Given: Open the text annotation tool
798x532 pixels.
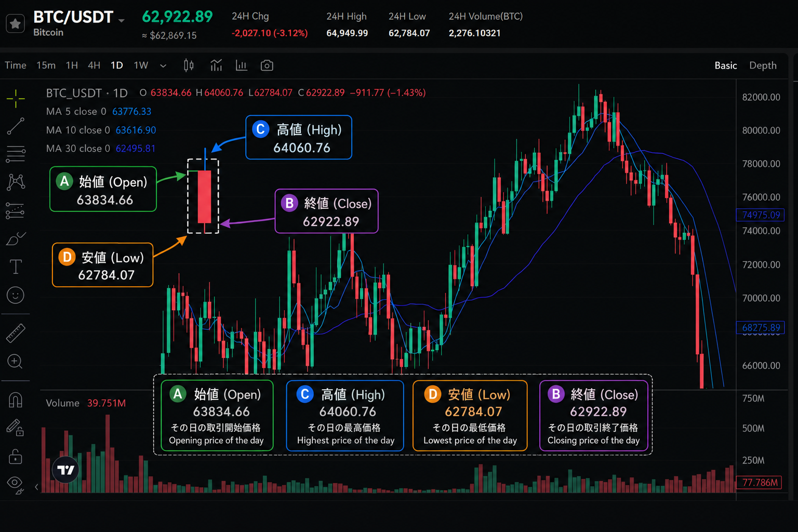Looking at the screenshot, I should [16, 267].
